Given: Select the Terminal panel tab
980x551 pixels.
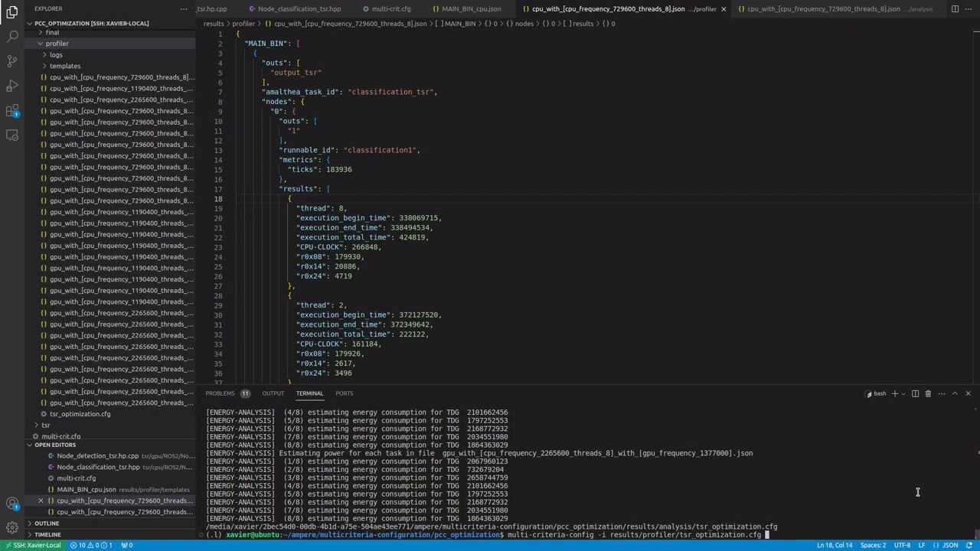Looking at the screenshot, I should coord(309,393).
